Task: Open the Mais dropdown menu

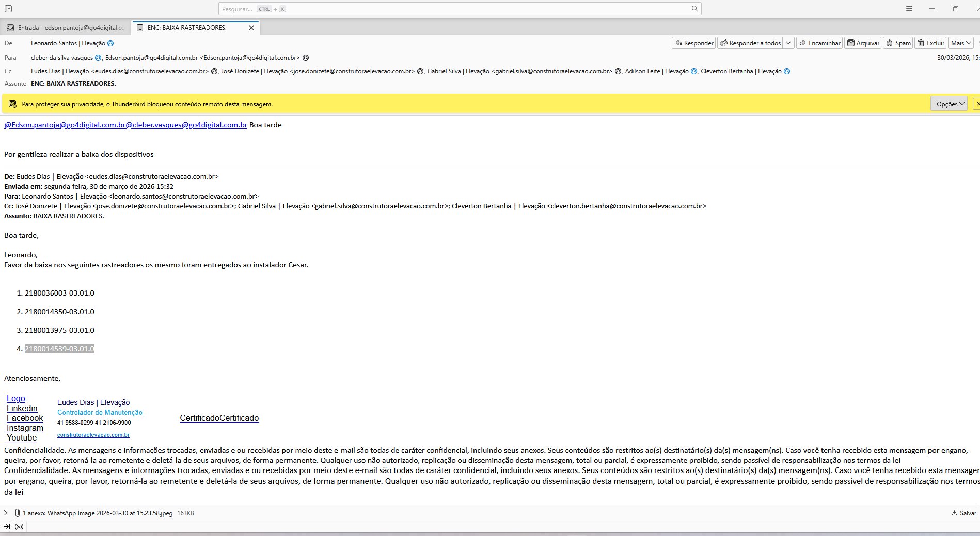Action: tap(961, 43)
